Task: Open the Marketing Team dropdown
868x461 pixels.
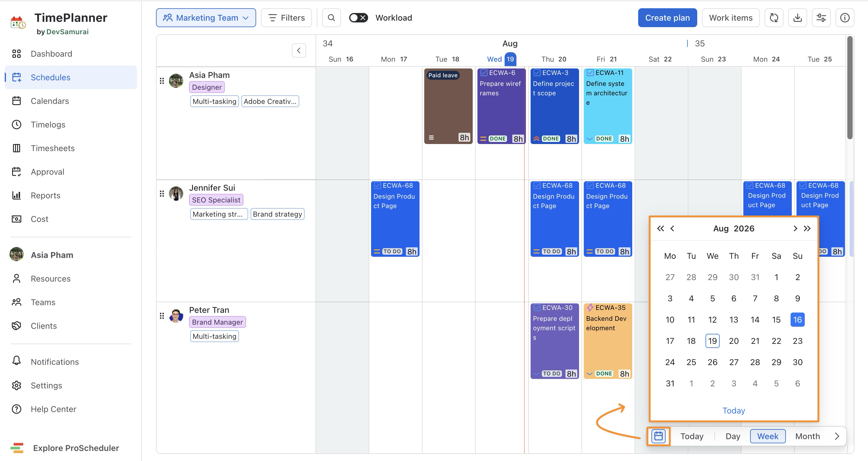Action: (206, 17)
